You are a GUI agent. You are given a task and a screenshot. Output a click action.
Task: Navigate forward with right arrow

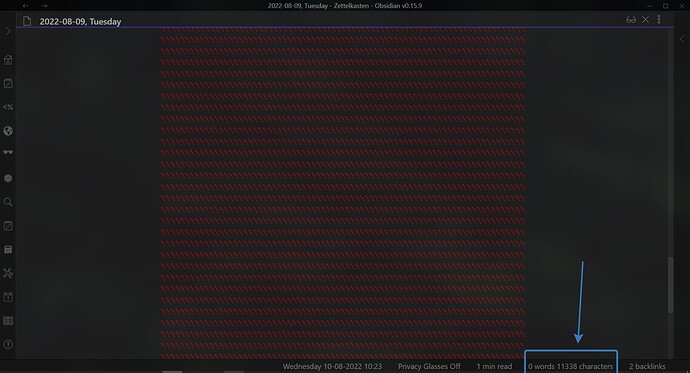coord(44,6)
